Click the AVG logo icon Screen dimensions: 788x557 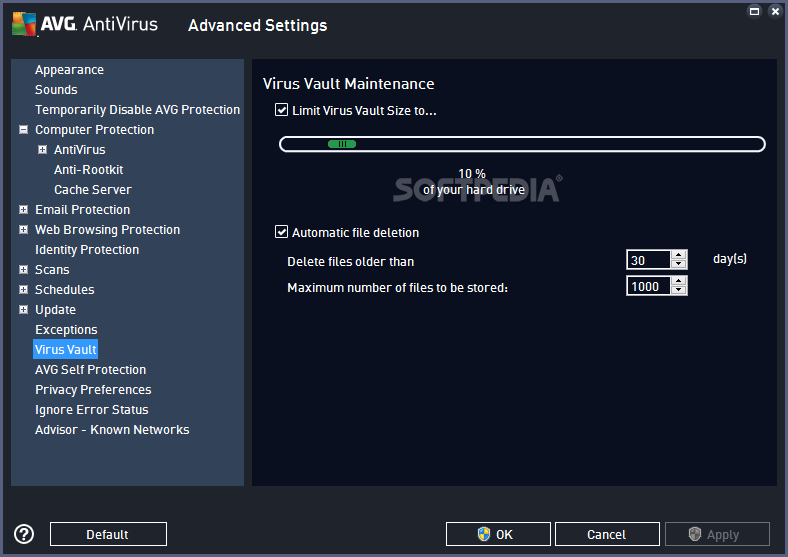click(x=24, y=24)
